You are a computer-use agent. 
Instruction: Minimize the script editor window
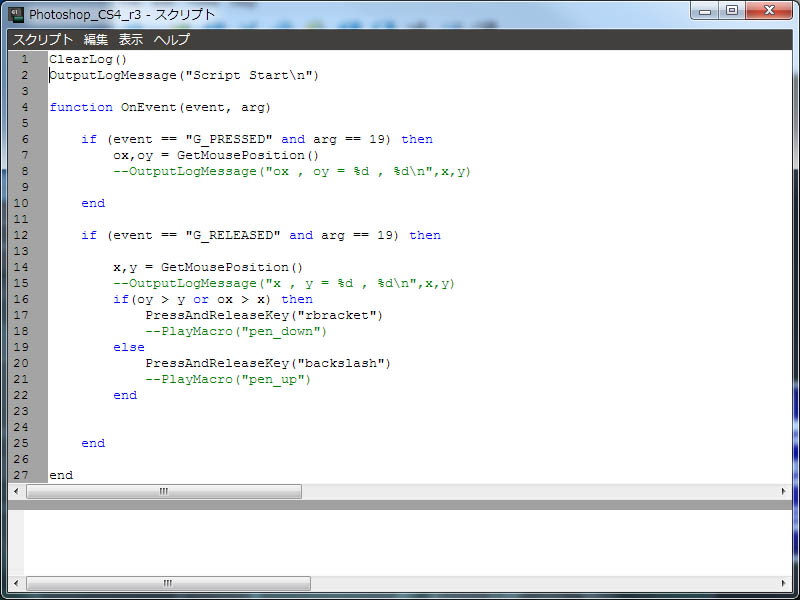705,11
